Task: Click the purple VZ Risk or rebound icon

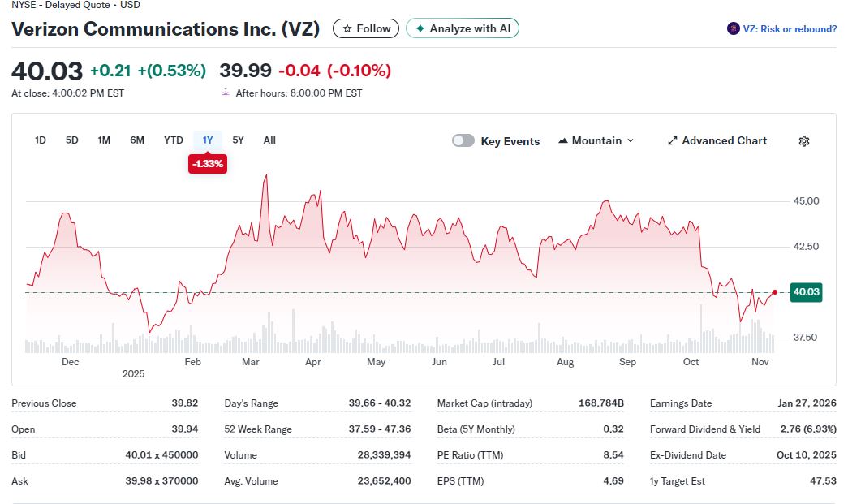Action: point(733,29)
